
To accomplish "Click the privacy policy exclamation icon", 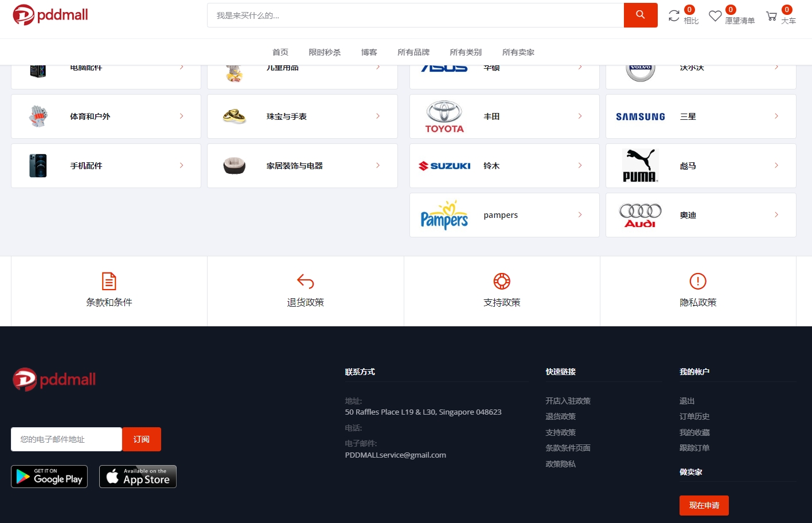I will (698, 281).
